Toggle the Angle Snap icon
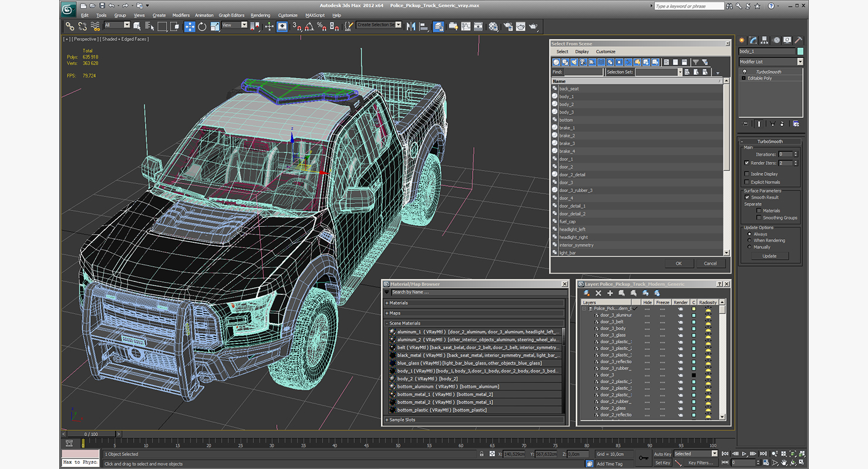 [309, 26]
